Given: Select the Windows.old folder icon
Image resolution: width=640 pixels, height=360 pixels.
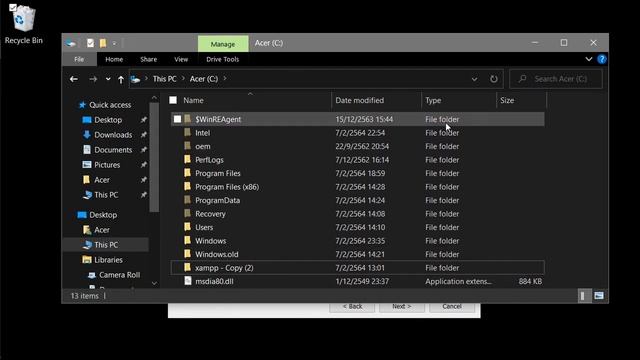Looking at the screenshot, I should click(x=188, y=253).
